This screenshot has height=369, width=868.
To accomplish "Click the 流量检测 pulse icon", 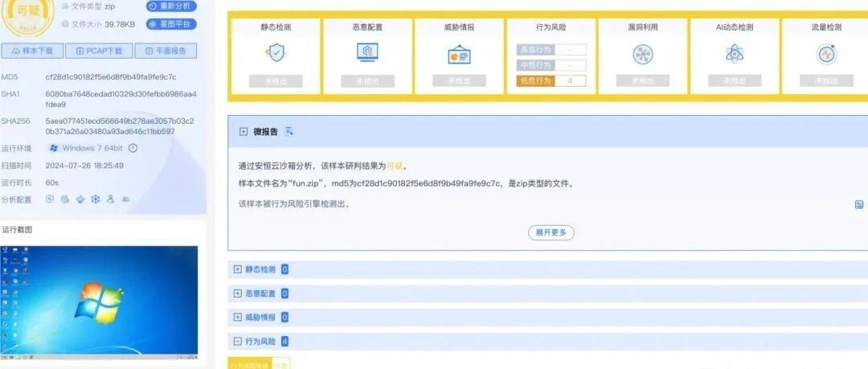I will (826, 55).
